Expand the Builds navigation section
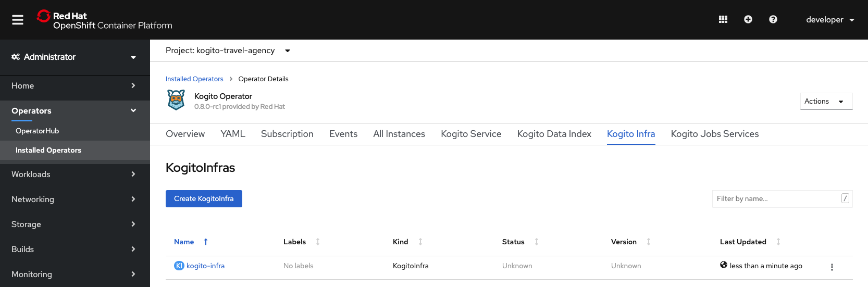The width and height of the screenshot is (868, 287). pos(75,249)
